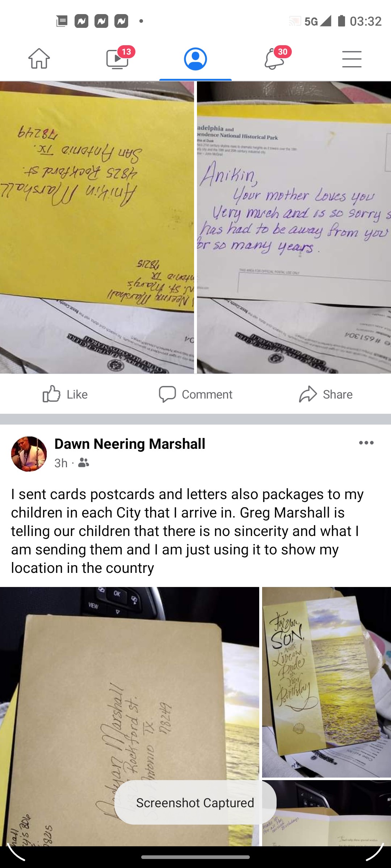
Task: Open Dawn Neering Marshall's profile name link
Action: click(130, 444)
